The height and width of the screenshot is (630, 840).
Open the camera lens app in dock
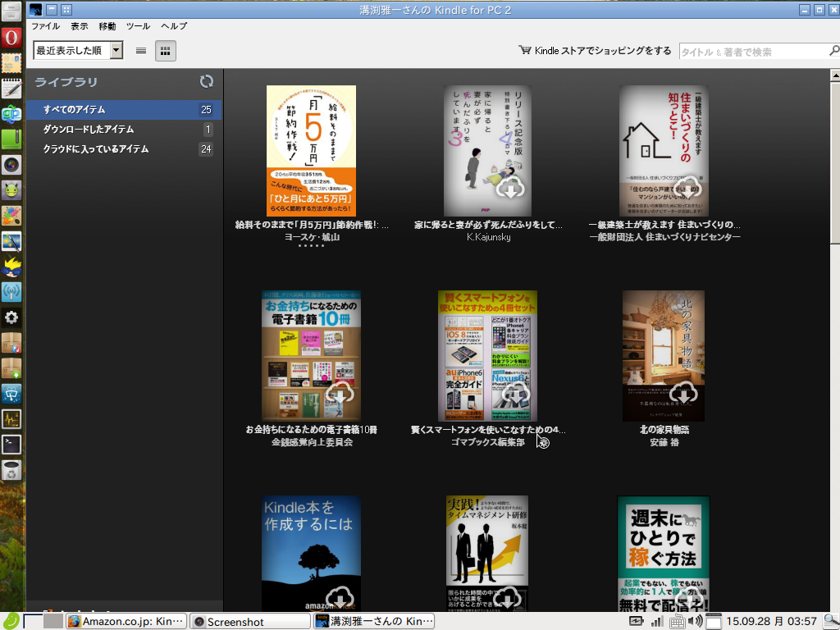(11, 164)
